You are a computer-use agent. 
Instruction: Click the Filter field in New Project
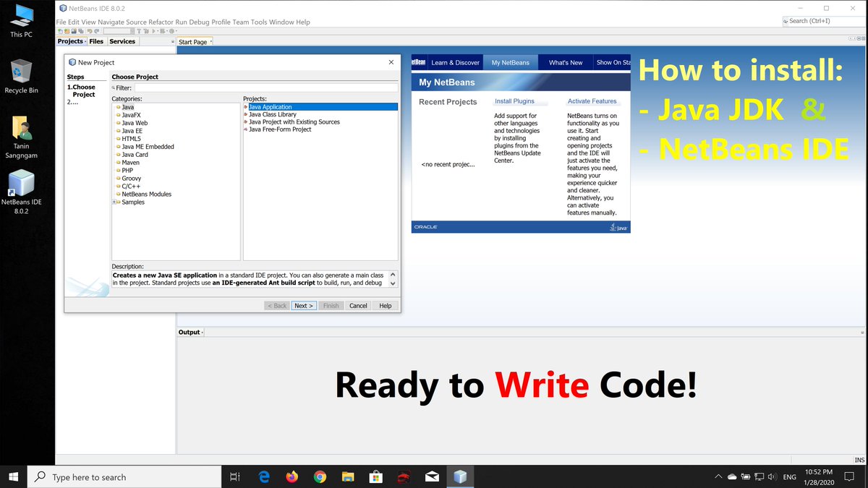tap(266, 87)
